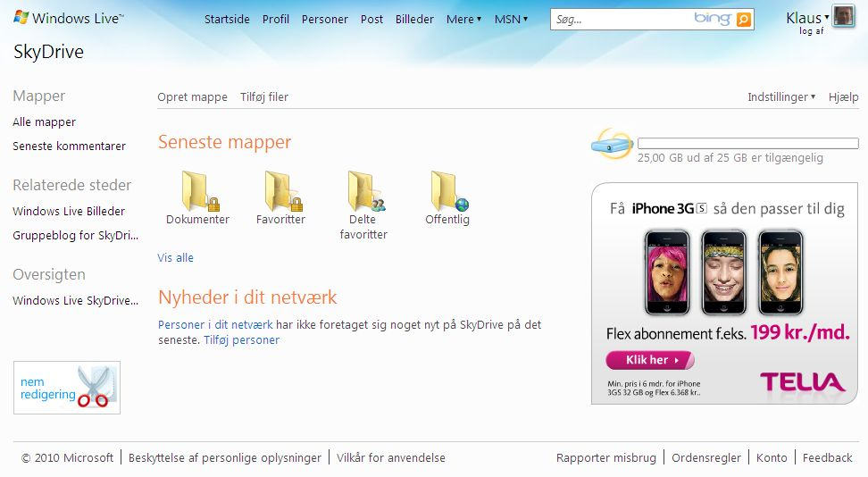Screen dimensions: 868x477
Task: Open the Offentlig public folder
Action: point(449,191)
